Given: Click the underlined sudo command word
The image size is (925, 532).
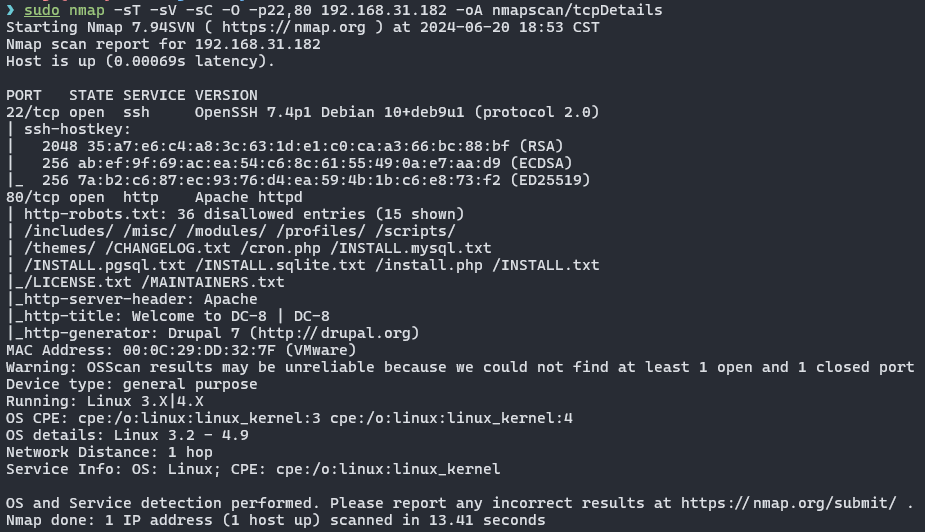Looking at the screenshot, I should point(42,11).
